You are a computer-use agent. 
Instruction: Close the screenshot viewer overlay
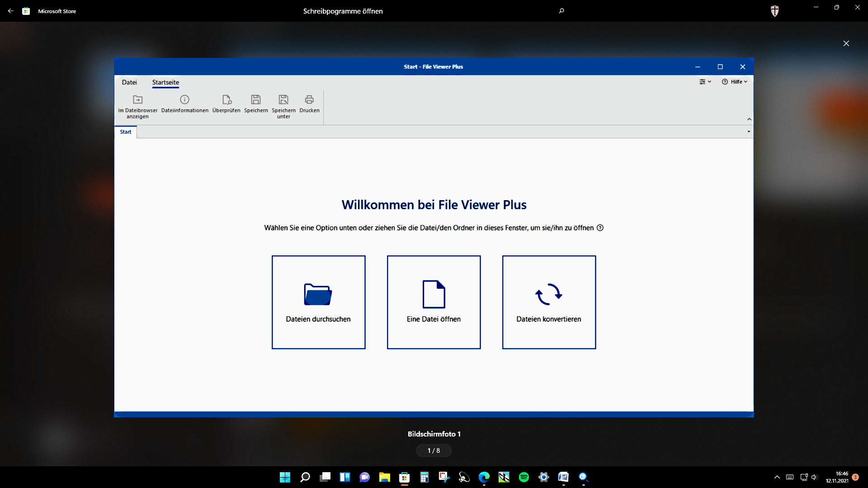click(x=846, y=43)
